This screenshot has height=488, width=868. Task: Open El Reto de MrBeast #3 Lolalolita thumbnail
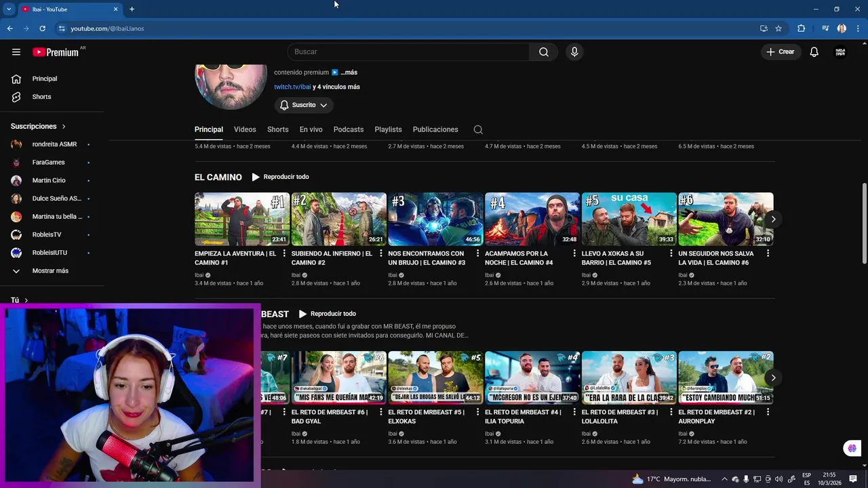tap(629, 378)
